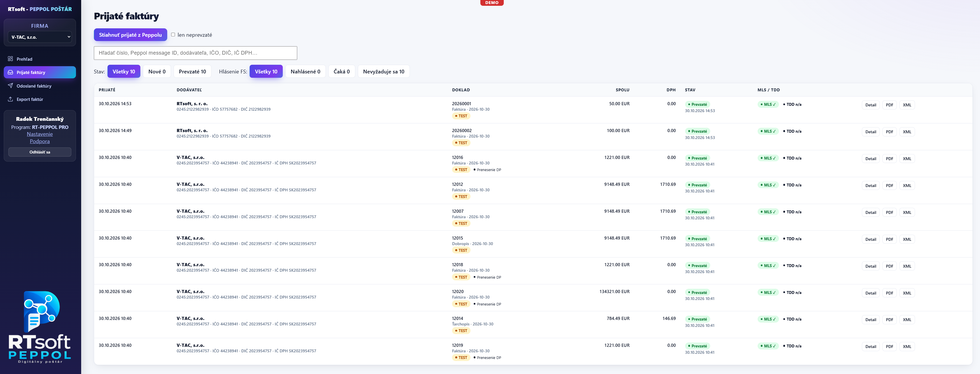This screenshot has height=374, width=980.
Task: Click the TEST tag under invoice 12012
Action: 461,197
